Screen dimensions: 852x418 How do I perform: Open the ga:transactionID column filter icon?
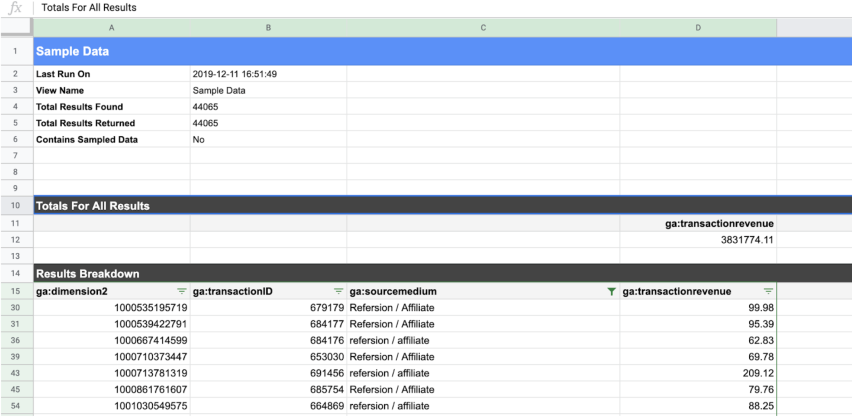click(338, 291)
